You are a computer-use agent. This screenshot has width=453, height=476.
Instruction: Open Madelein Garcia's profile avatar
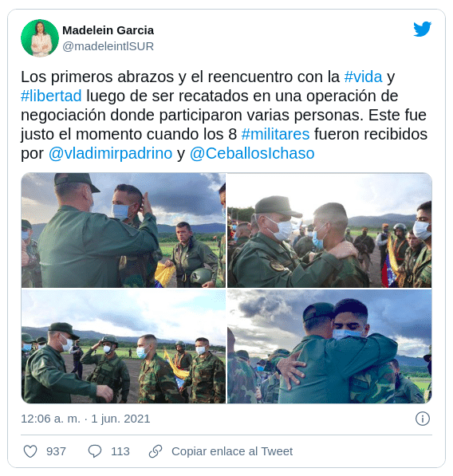point(39,38)
